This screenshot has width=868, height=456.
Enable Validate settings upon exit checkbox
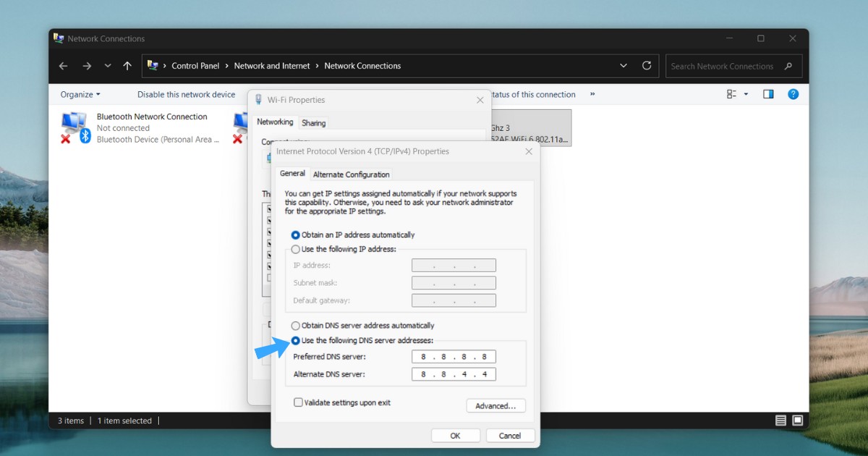[x=298, y=402]
